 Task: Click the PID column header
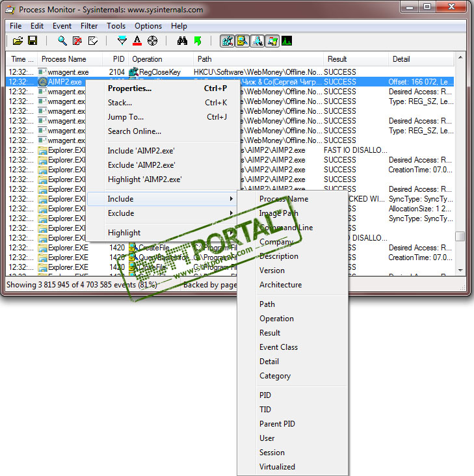click(115, 59)
